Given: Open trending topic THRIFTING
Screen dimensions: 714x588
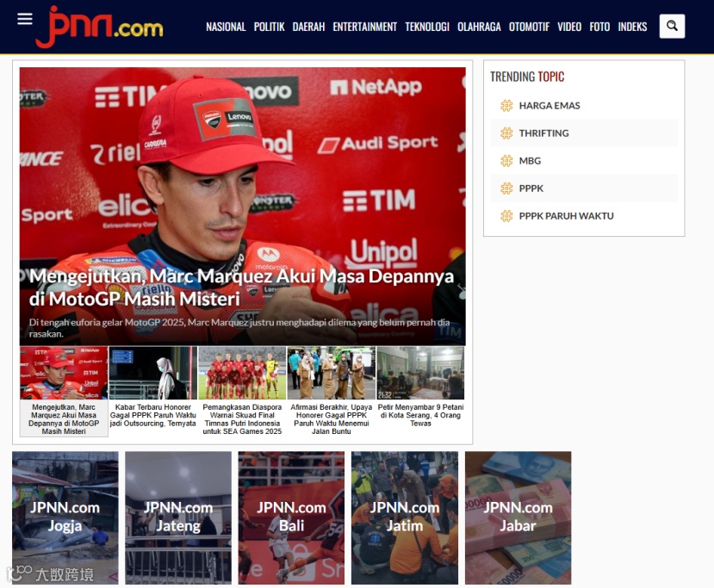Looking at the screenshot, I should (x=543, y=133).
